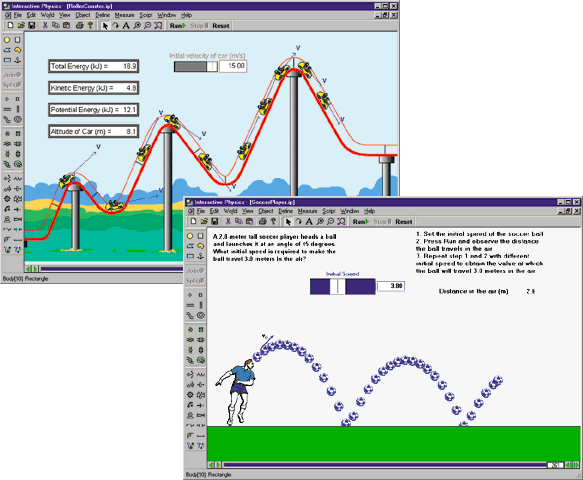Open the Measure menu in the roller coaster window
The height and width of the screenshot is (480, 583).
point(124,15)
